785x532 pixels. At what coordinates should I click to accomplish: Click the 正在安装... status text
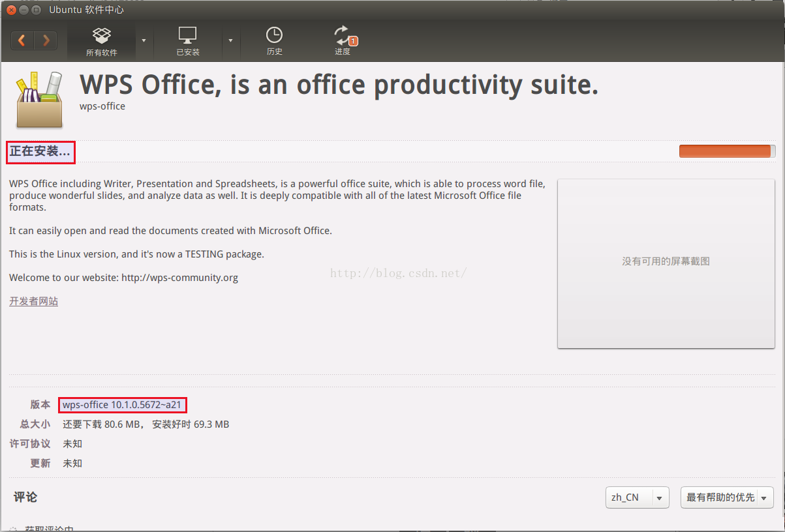pyautogui.click(x=40, y=151)
